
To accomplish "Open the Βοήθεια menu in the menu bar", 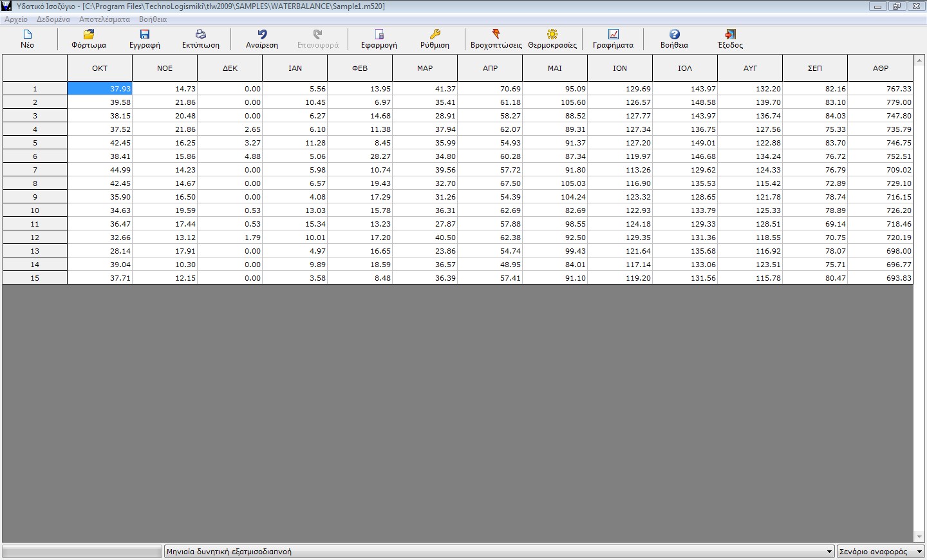I will (153, 19).
